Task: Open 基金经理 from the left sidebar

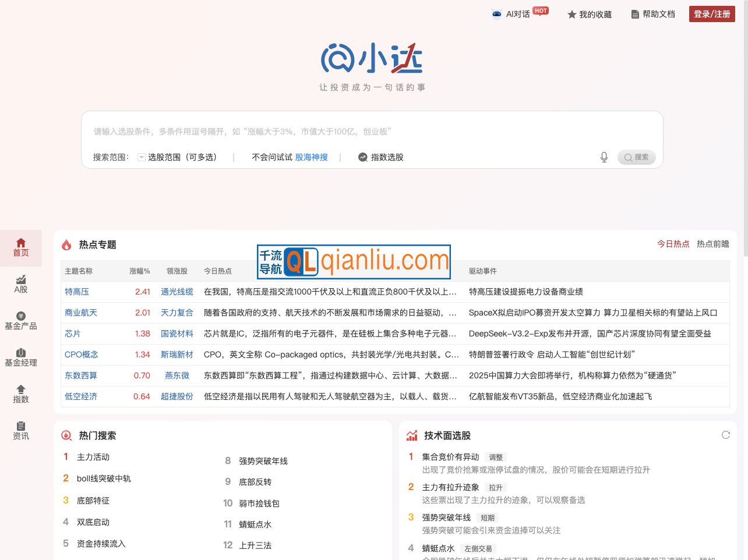Action: [x=20, y=356]
